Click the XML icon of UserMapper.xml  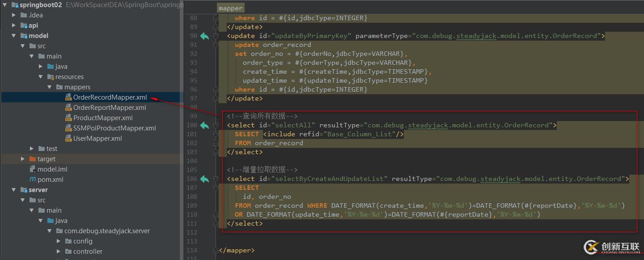click(x=68, y=138)
